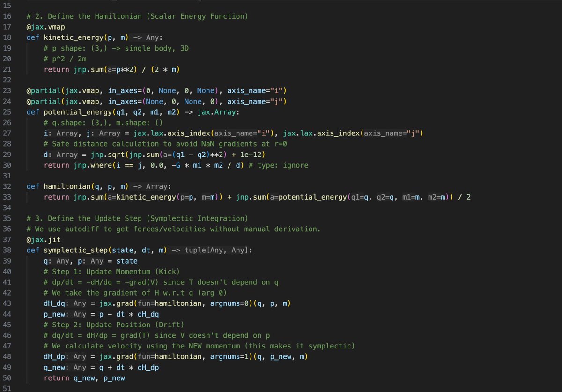Click the comment "# Safe distance calculation to avoid NaN gradients"
Viewport: 562px width, 392px height.
(165, 144)
